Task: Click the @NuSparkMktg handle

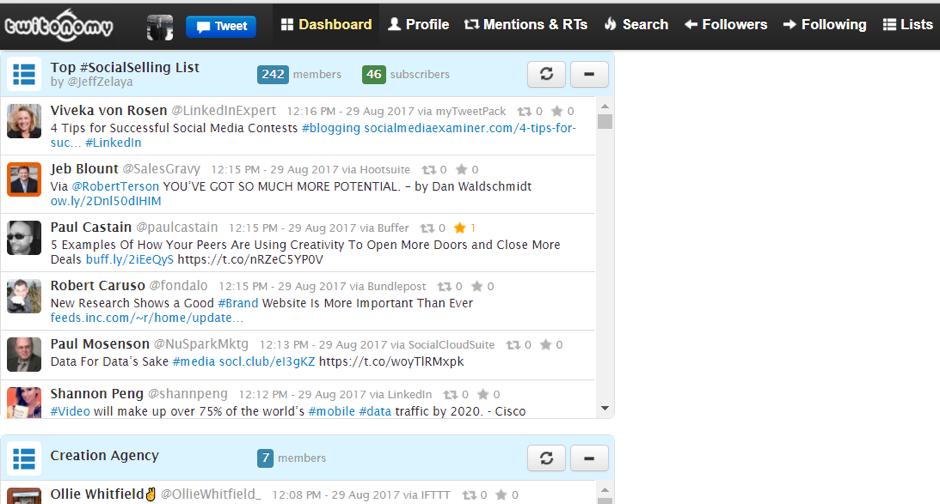Action: [201, 345]
